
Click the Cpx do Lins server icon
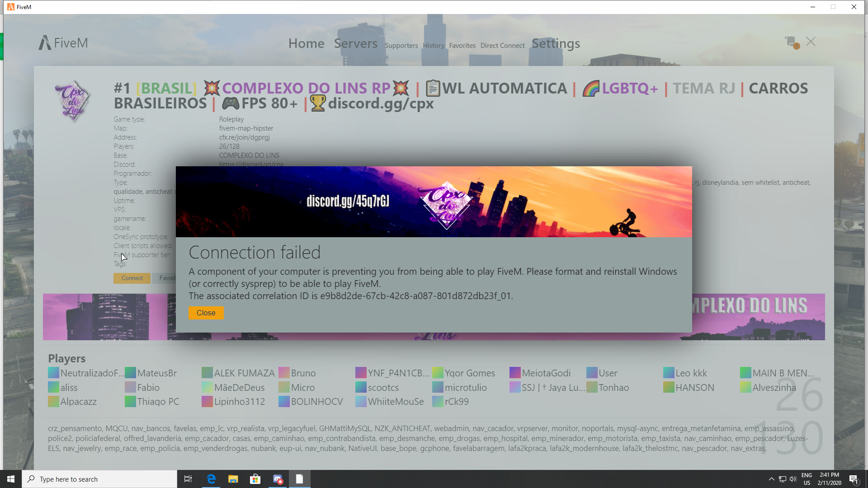72,101
